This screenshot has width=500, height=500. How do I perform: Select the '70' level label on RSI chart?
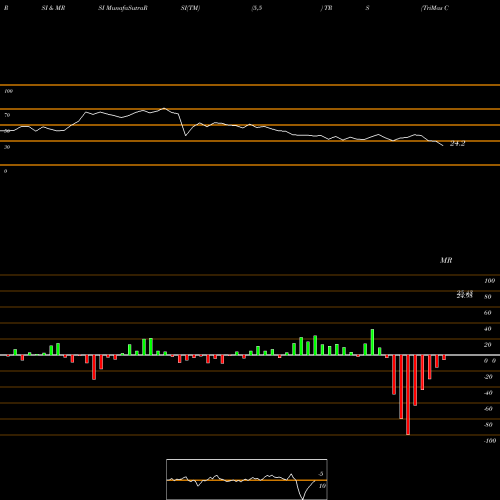coord(7,115)
